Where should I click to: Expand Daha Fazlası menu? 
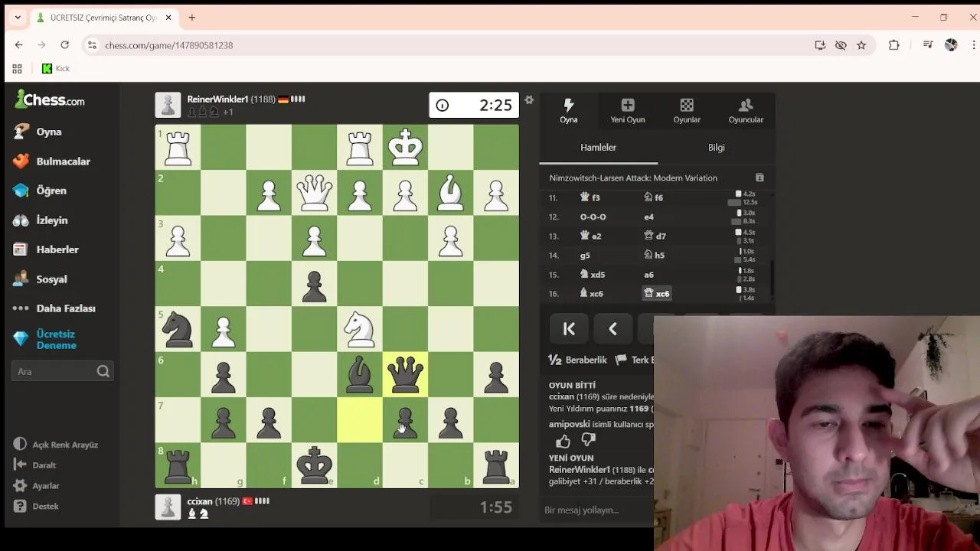pos(54,308)
